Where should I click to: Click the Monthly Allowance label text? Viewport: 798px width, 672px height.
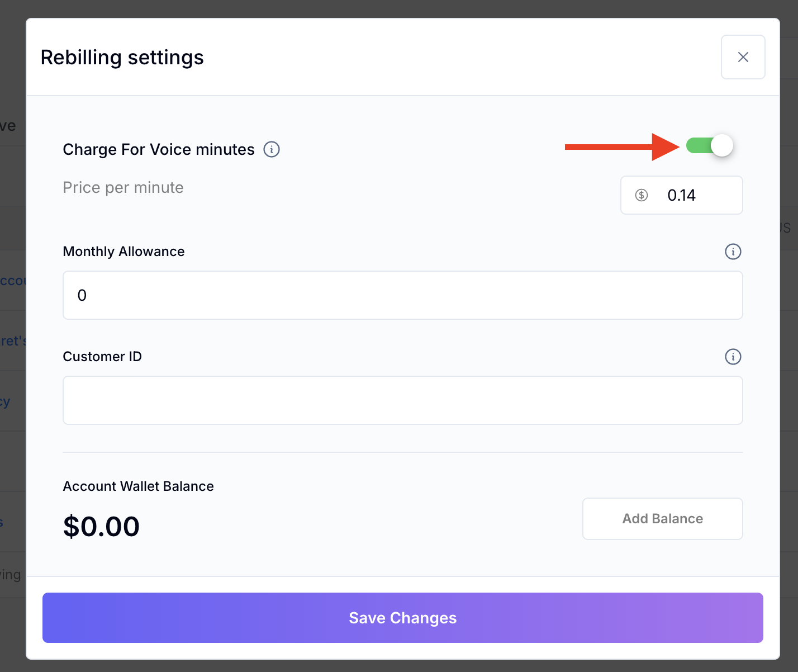tap(123, 252)
